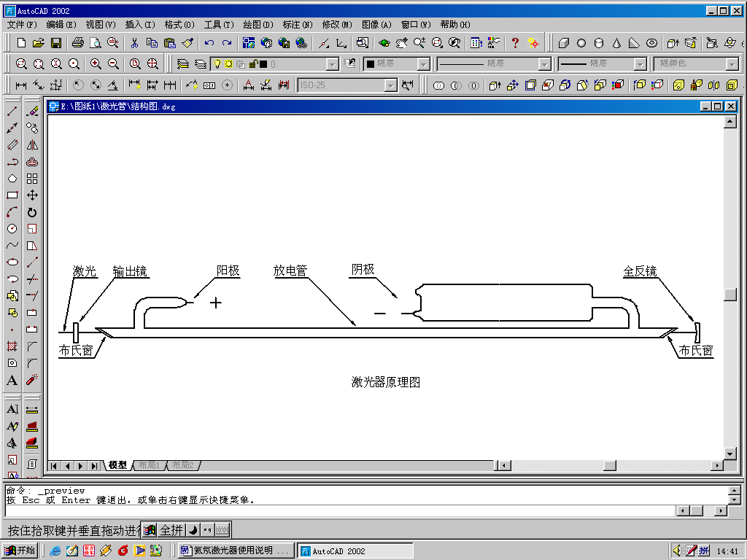Open the Help question mark icon
This screenshot has height=560, width=747.
point(515,43)
